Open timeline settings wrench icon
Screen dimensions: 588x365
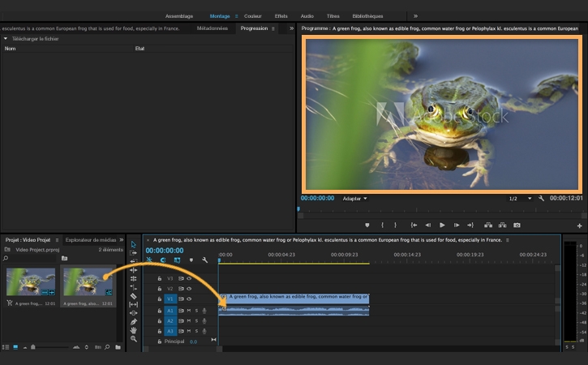(x=205, y=260)
